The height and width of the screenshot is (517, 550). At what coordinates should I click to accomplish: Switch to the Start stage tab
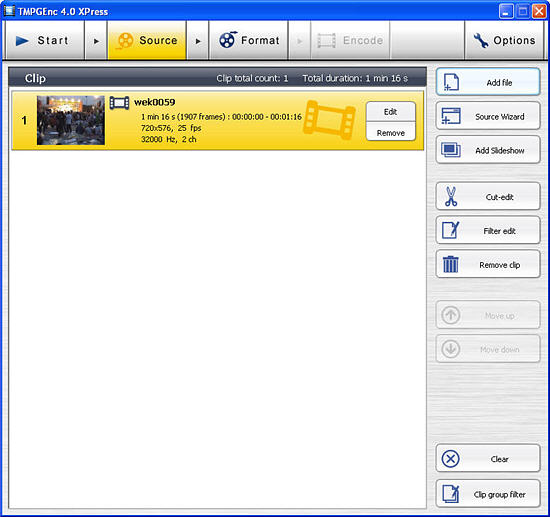coord(44,40)
